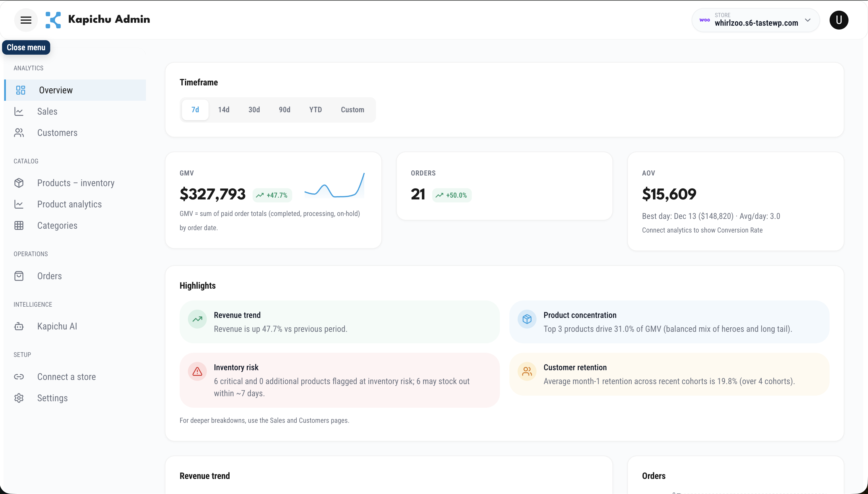Click the Inventory risk warning icon
This screenshot has height=494, width=868.
tap(197, 371)
